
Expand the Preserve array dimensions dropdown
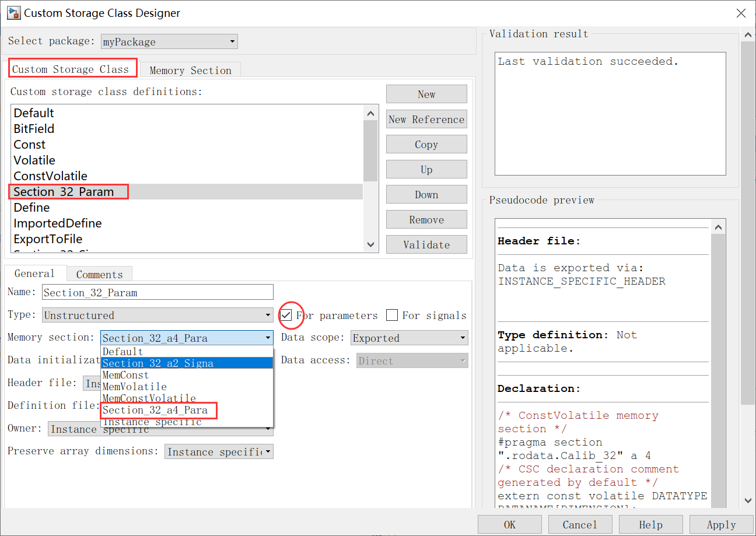(268, 451)
